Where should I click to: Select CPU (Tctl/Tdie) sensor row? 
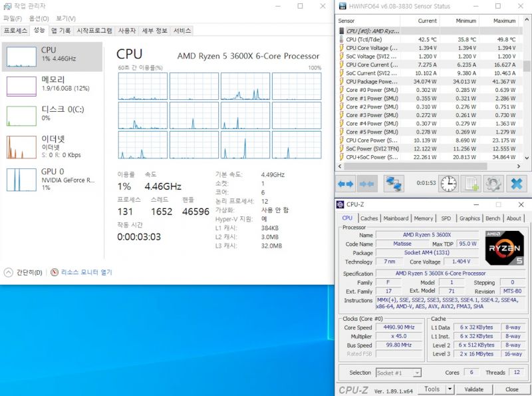pyautogui.click(x=429, y=39)
